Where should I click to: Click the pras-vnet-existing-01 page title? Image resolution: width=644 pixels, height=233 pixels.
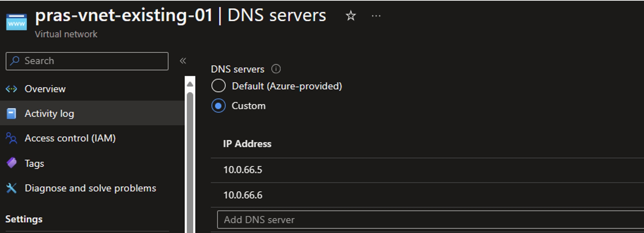(x=124, y=15)
